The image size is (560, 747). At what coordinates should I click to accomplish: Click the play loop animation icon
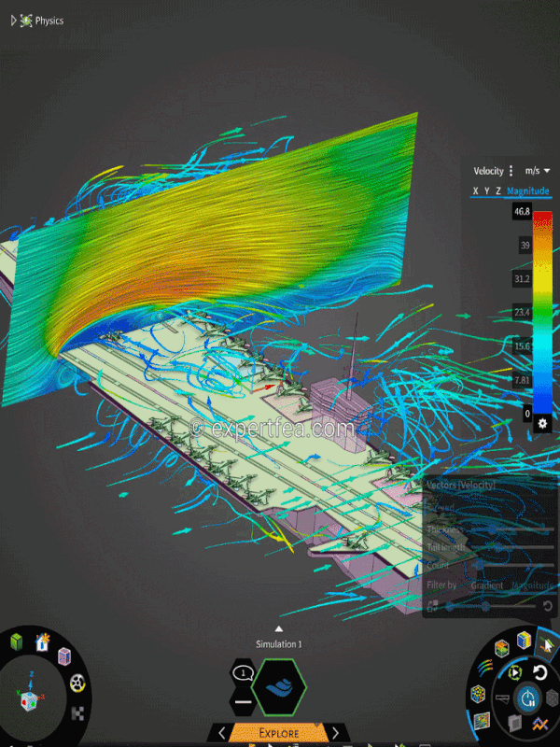coord(515,673)
